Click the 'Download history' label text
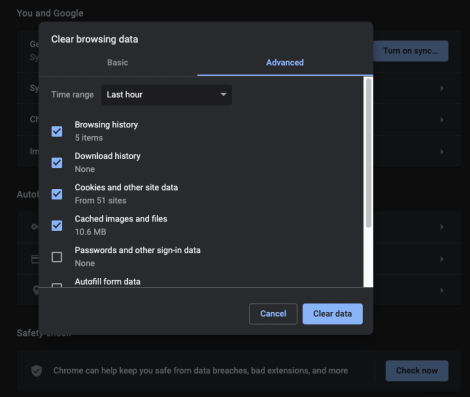Screen dimensions: 470x397 [x=108, y=156]
